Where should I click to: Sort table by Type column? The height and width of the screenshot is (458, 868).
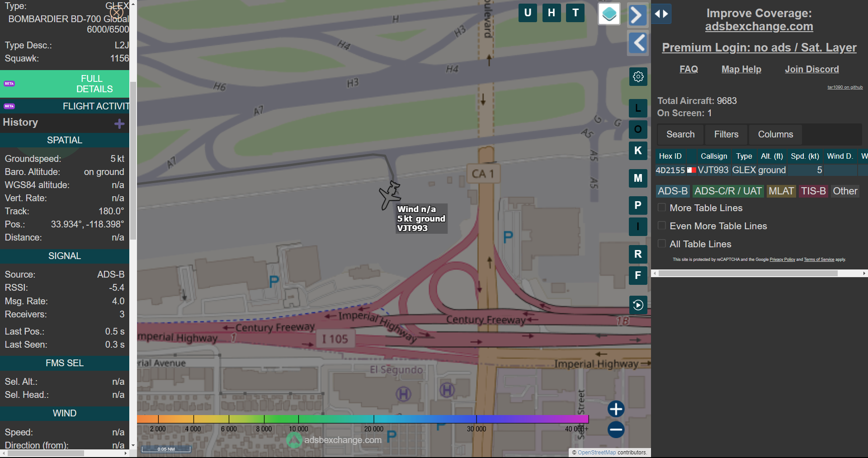(x=744, y=156)
